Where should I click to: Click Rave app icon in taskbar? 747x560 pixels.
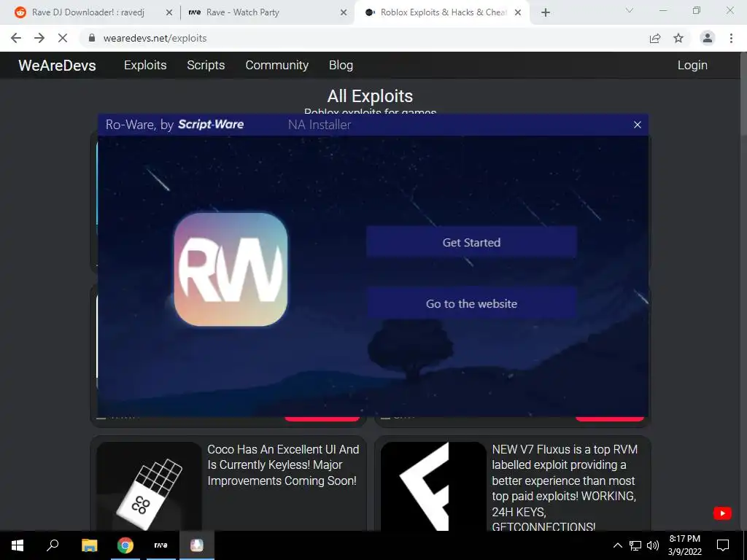coord(161,545)
